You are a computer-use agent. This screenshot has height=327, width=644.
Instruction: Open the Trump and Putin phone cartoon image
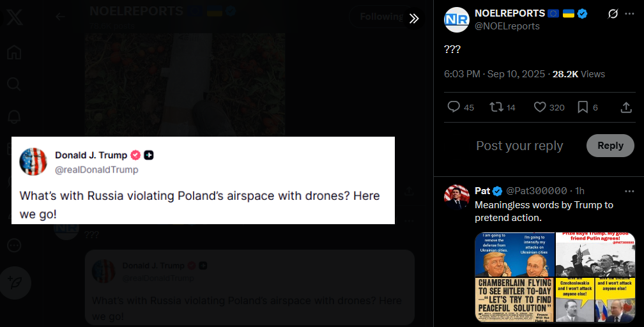pyautogui.click(x=515, y=255)
